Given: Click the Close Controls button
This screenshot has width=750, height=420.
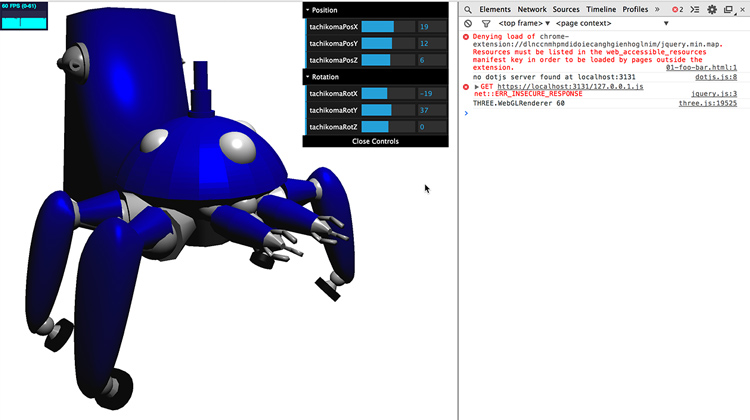Looking at the screenshot, I should (375, 142).
